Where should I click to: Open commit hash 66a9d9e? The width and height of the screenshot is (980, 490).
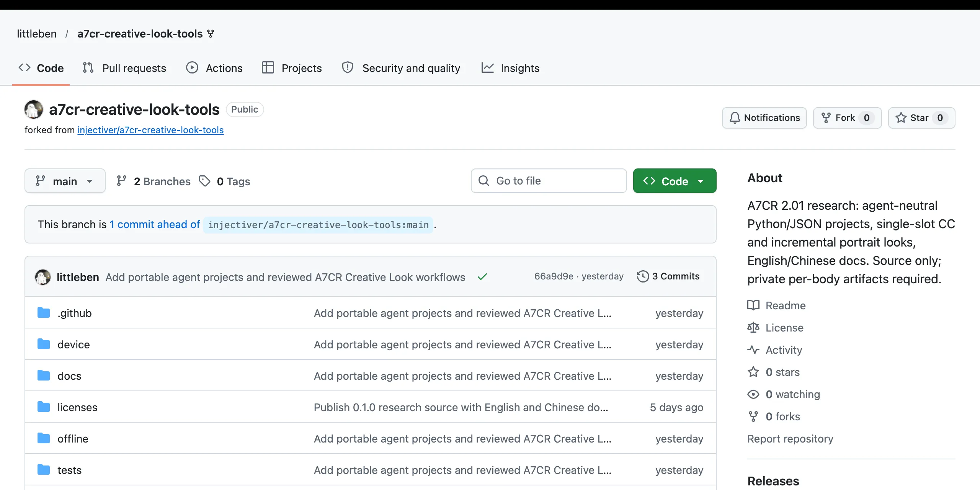point(554,276)
